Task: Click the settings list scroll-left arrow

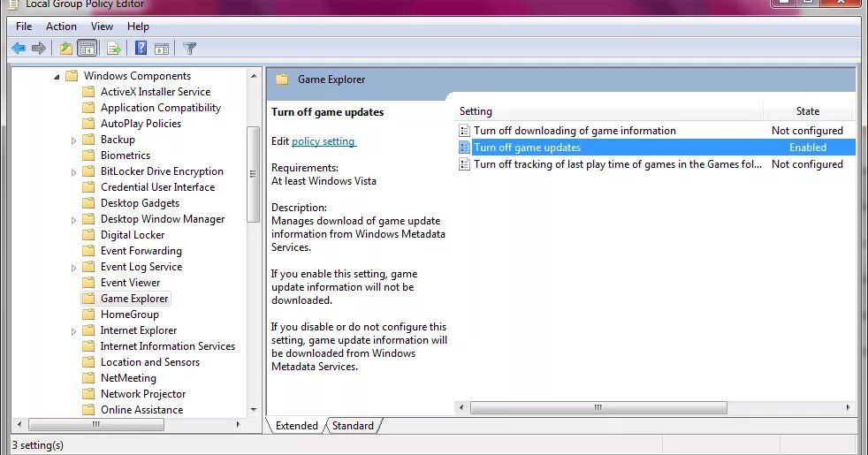Action: tap(461, 408)
